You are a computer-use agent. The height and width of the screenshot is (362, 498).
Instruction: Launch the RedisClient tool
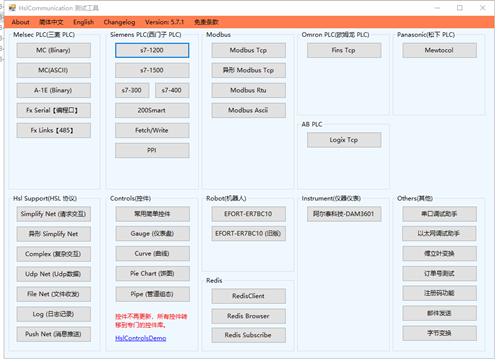[248, 296]
